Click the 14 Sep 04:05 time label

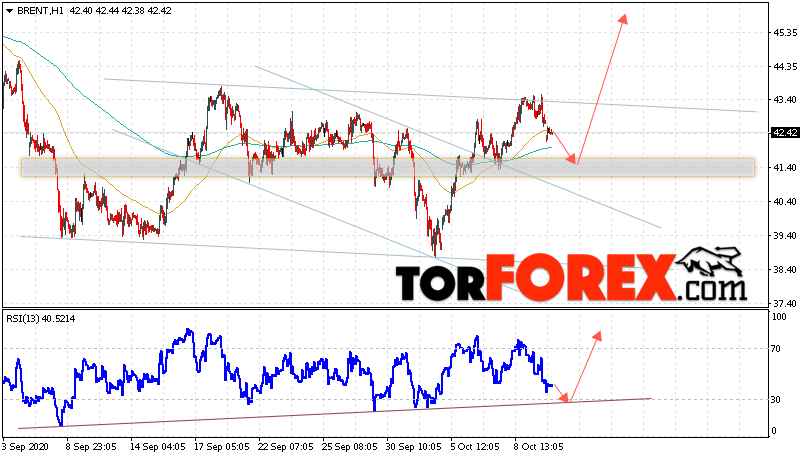(158, 447)
